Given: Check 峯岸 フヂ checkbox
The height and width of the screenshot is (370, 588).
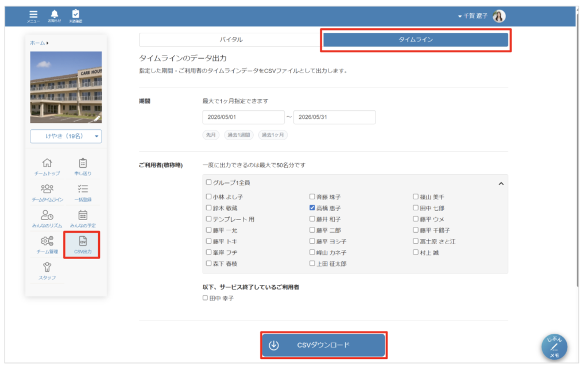Looking at the screenshot, I should click(208, 252).
